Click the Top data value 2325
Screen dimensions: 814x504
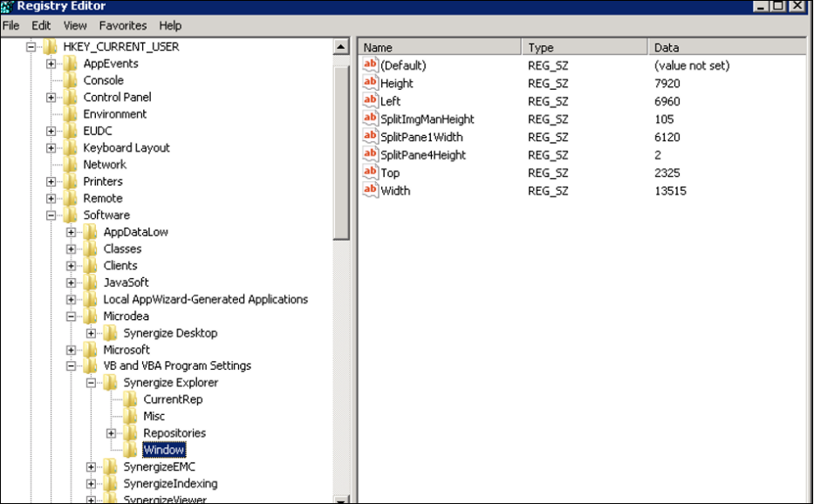(x=667, y=173)
